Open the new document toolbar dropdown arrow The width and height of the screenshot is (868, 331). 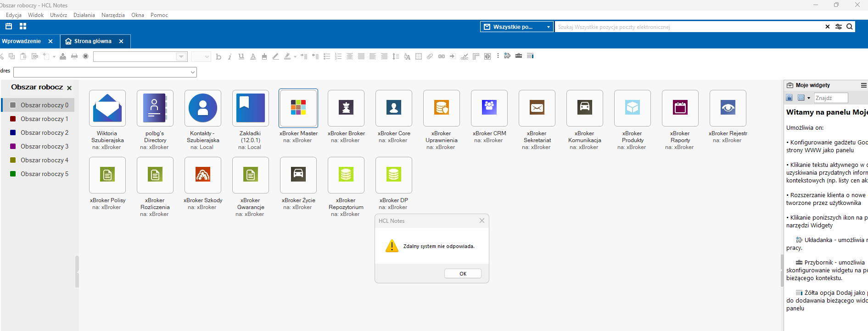[54, 57]
